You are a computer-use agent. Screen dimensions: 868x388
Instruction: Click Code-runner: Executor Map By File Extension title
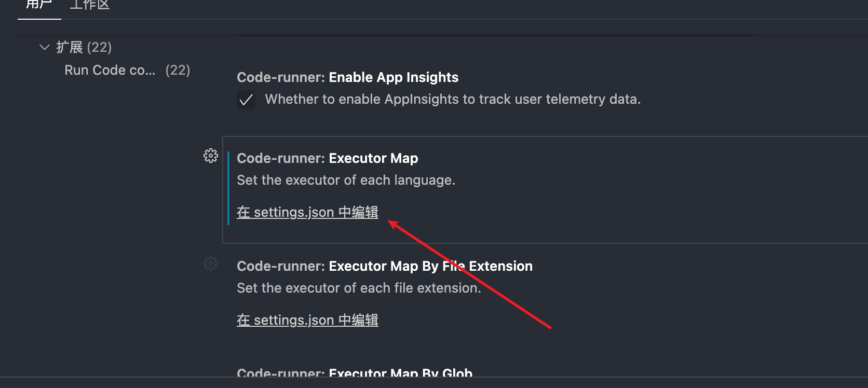385,266
